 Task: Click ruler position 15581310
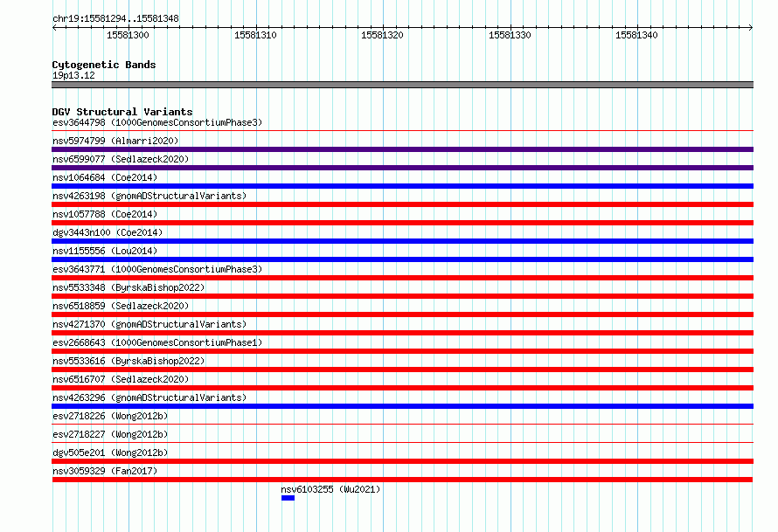(255, 35)
